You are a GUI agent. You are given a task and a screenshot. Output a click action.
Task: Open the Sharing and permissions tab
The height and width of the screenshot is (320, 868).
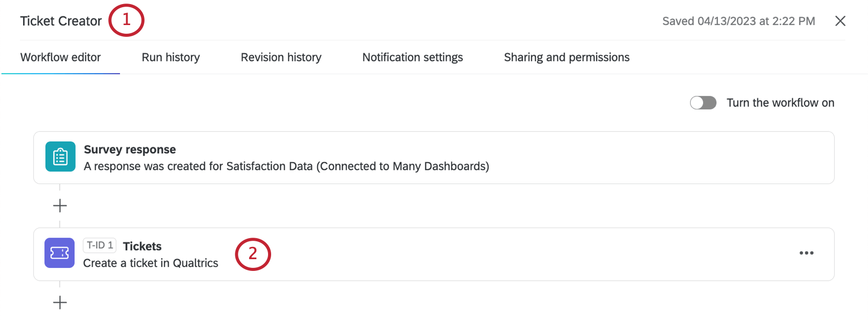pyautogui.click(x=567, y=57)
